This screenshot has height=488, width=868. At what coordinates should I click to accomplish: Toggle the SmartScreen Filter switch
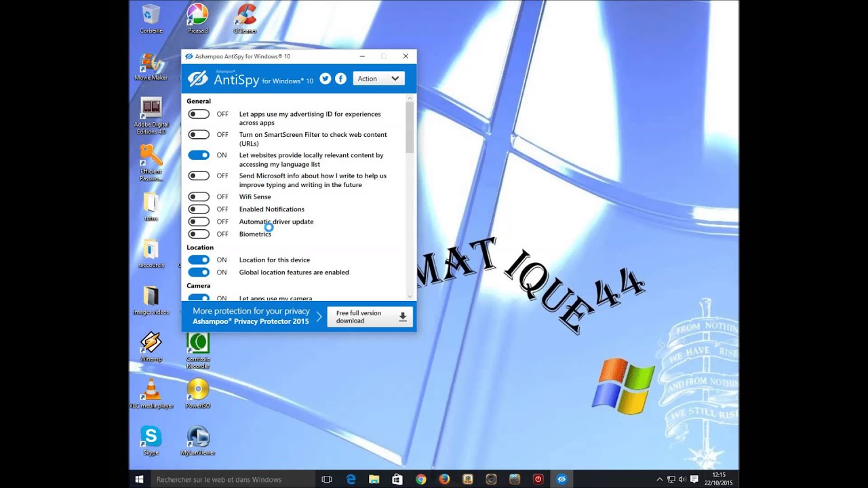tap(199, 134)
